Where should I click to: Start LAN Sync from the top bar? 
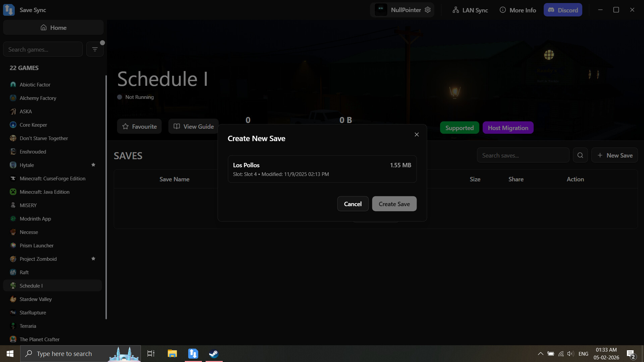[470, 10]
